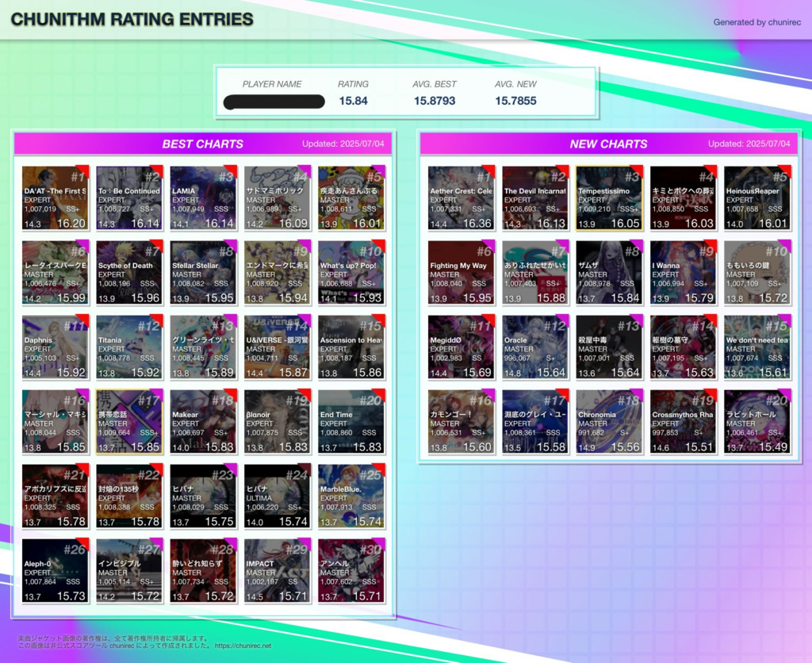Click the Updated date in New Charts header

749,144
